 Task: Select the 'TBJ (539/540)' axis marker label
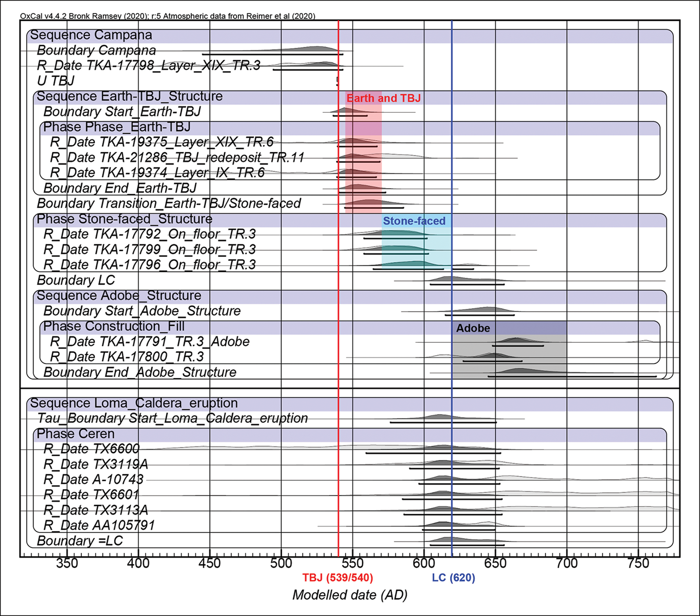coord(337,578)
